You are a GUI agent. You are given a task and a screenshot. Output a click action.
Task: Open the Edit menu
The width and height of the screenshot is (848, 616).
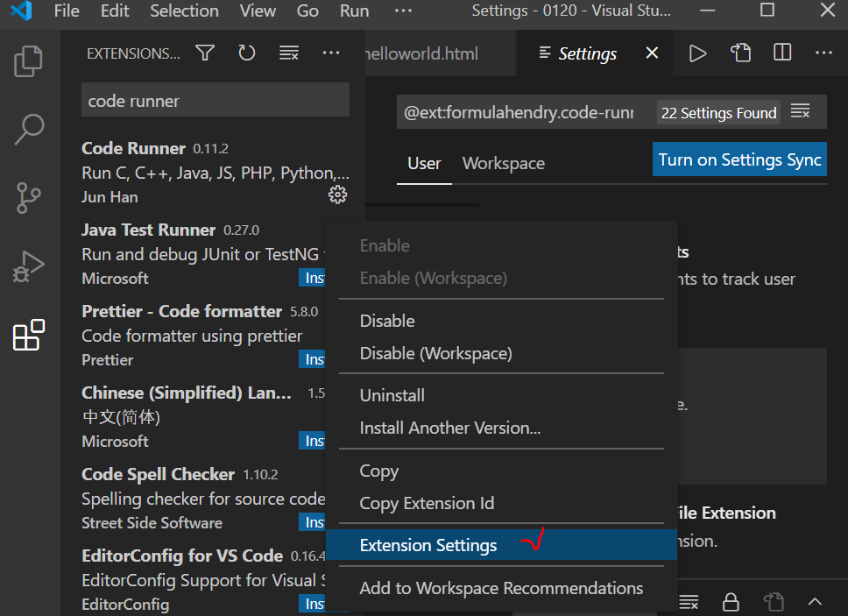click(x=115, y=11)
